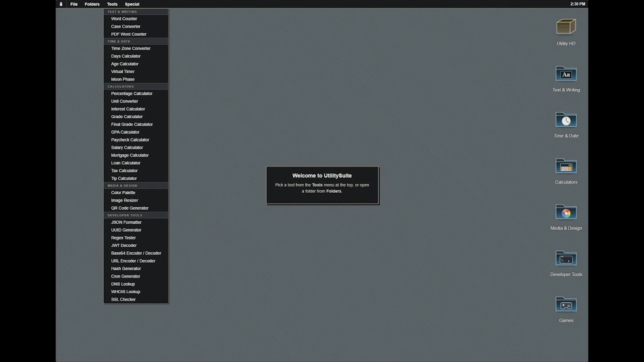Open Unit Converter
Viewport: 644px width, 362px height.
coord(136,101)
